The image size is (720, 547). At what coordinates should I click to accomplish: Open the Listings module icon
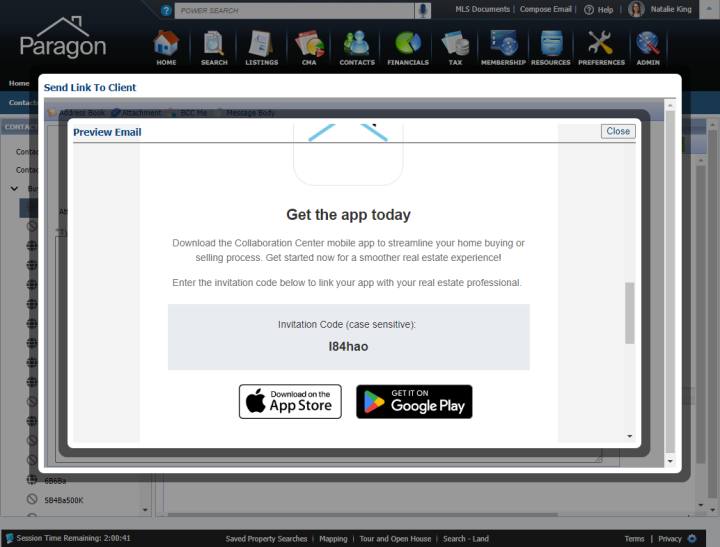click(261, 48)
